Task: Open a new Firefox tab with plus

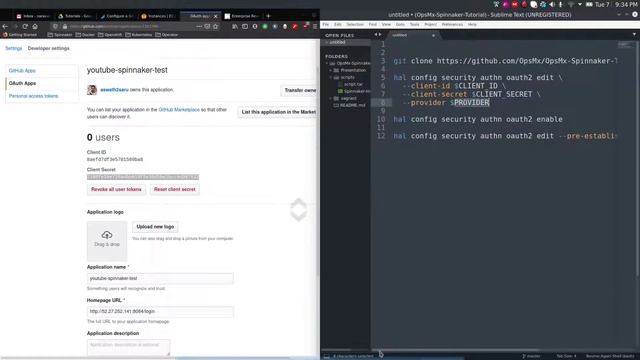Action: click(268, 16)
